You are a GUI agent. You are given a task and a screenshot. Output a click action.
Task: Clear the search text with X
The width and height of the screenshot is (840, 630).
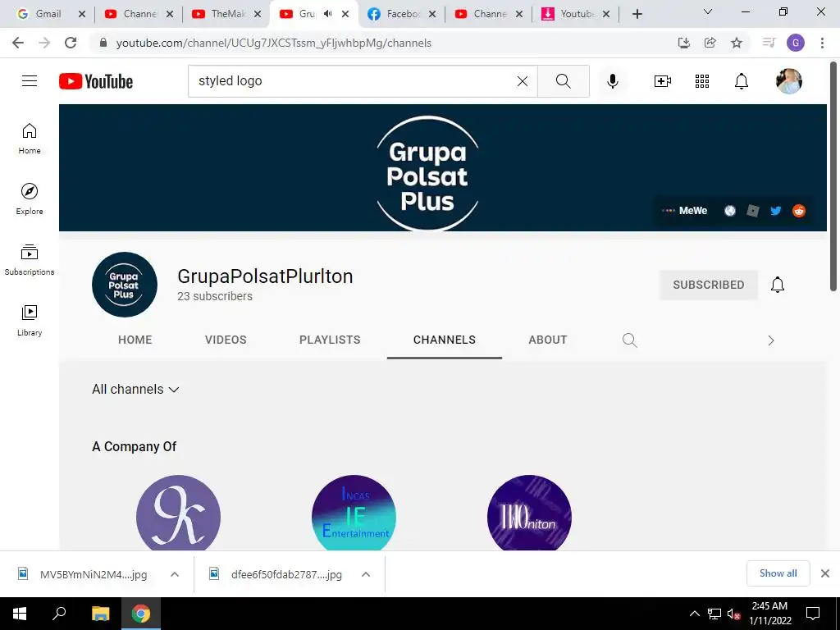click(523, 81)
